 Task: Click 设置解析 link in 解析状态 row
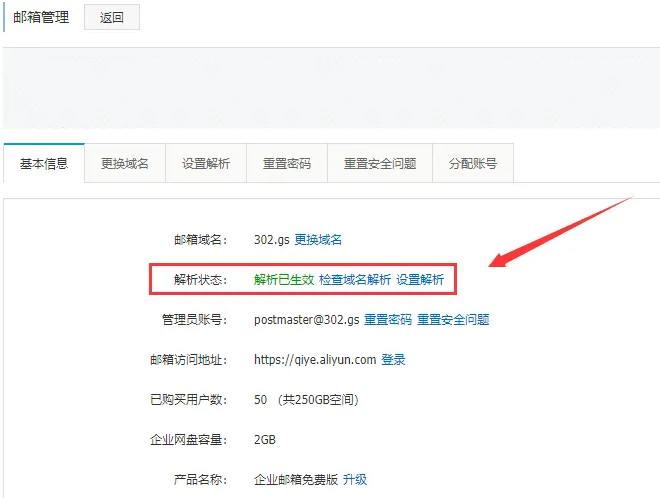pos(420,280)
